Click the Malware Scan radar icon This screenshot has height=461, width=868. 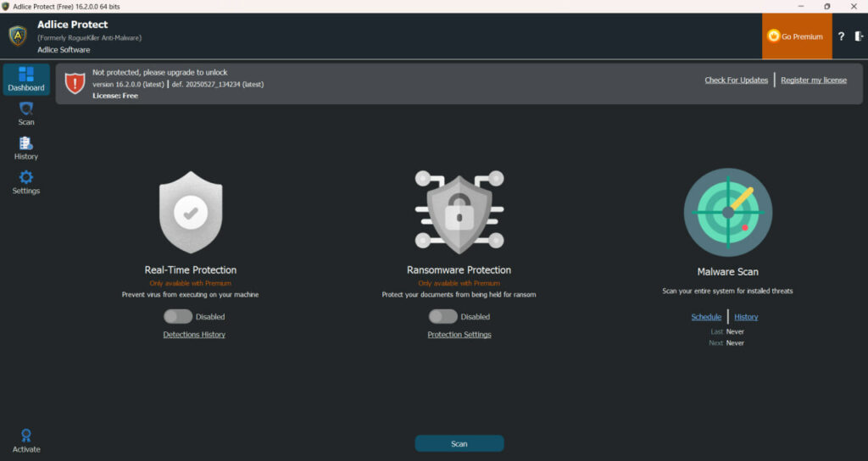(x=727, y=213)
